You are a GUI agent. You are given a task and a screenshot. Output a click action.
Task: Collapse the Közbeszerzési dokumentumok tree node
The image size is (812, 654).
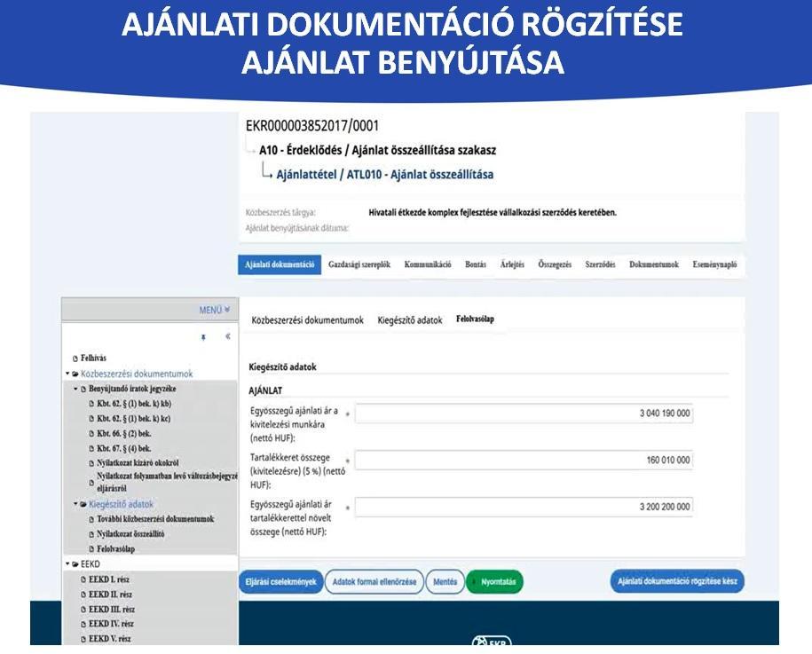[67, 374]
